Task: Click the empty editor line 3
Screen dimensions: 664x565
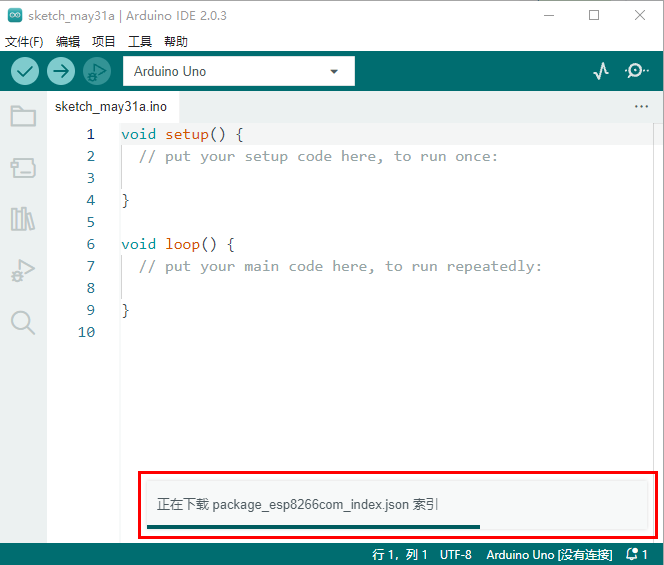Action: click(385, 178)
